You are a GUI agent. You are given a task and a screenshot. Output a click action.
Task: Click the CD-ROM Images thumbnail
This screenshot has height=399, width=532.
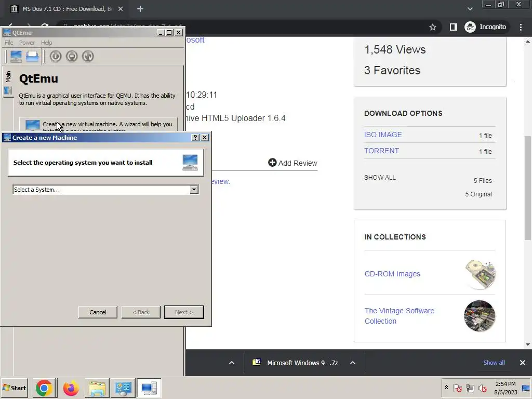click(x=480, y=274)
